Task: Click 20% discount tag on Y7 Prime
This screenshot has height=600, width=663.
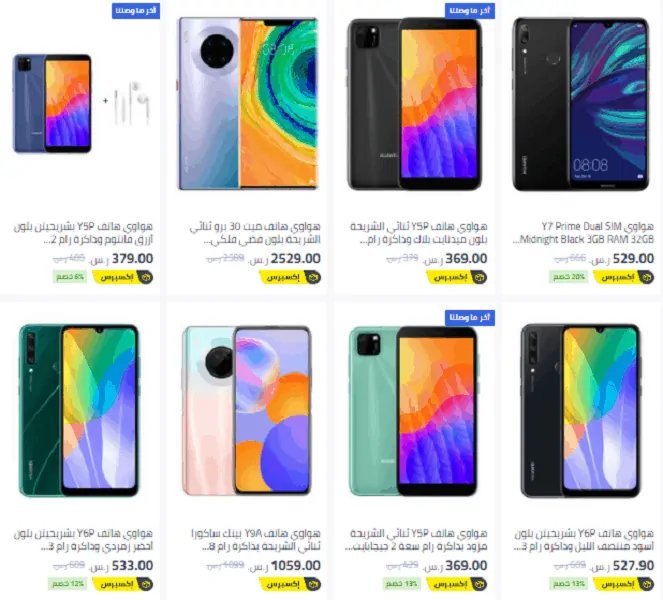Action: [569, 277]
